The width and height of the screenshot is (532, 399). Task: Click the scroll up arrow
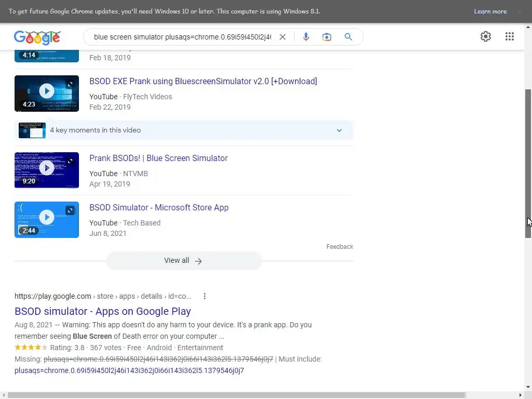pyautogui.click(x=528, y=27)
